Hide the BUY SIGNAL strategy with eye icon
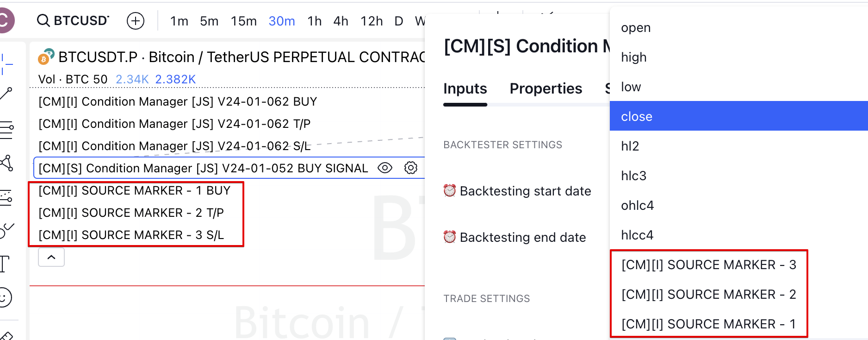The width and height of the screenshot is (868, 340). coord(384,168)
